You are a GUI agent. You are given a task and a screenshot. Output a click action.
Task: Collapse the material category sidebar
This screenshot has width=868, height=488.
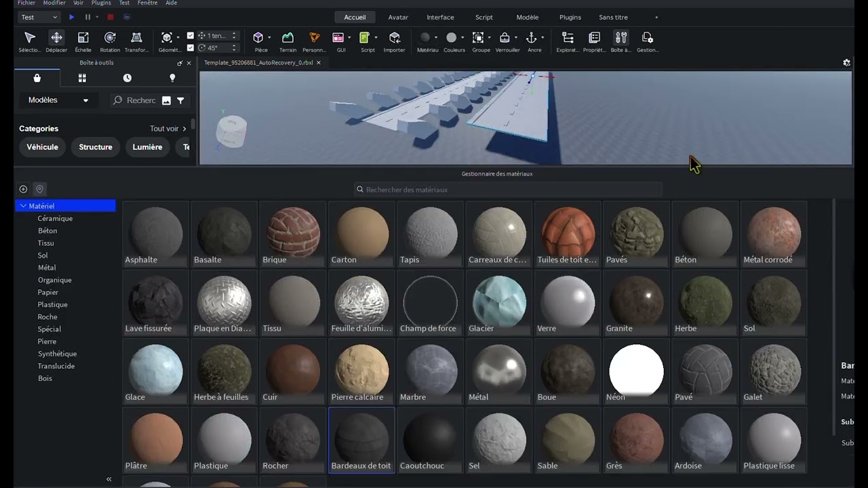[x=108, y=479]
